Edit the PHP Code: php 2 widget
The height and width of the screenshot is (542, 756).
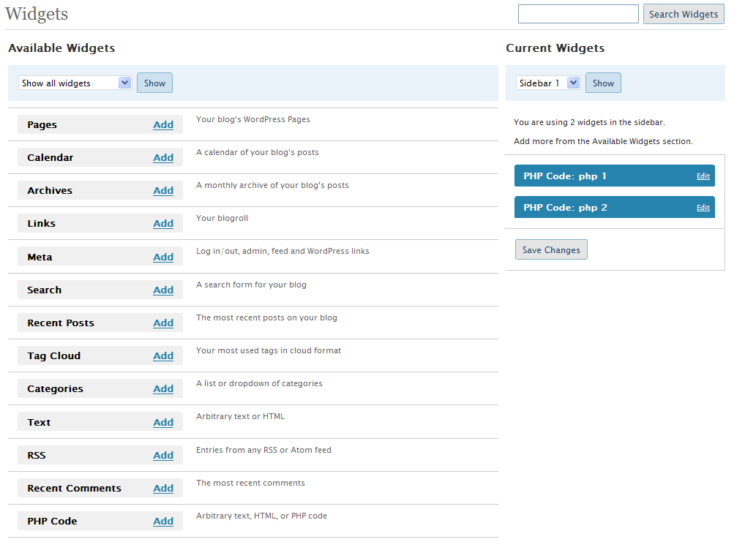point(703,208)
